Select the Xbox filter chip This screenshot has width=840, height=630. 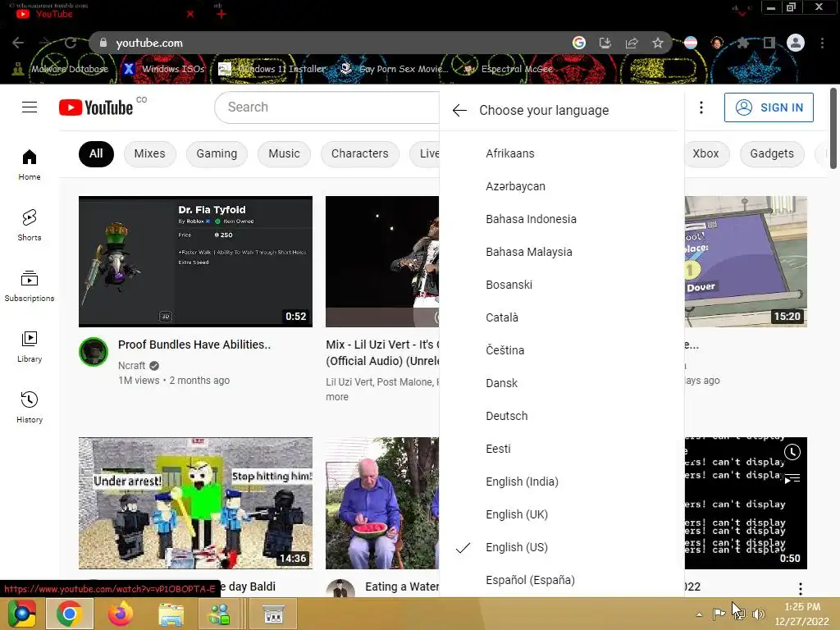706,153
